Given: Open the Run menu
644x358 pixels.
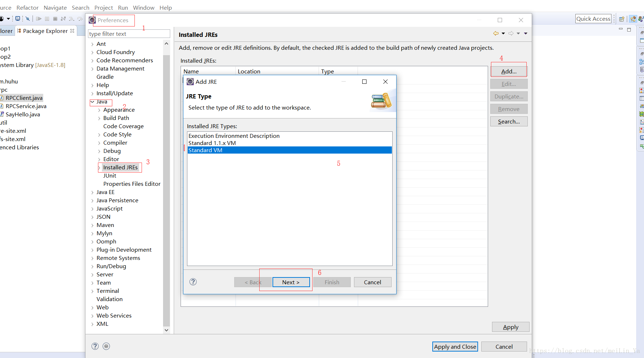Looking at the screenshot, I should coord(123,8).
